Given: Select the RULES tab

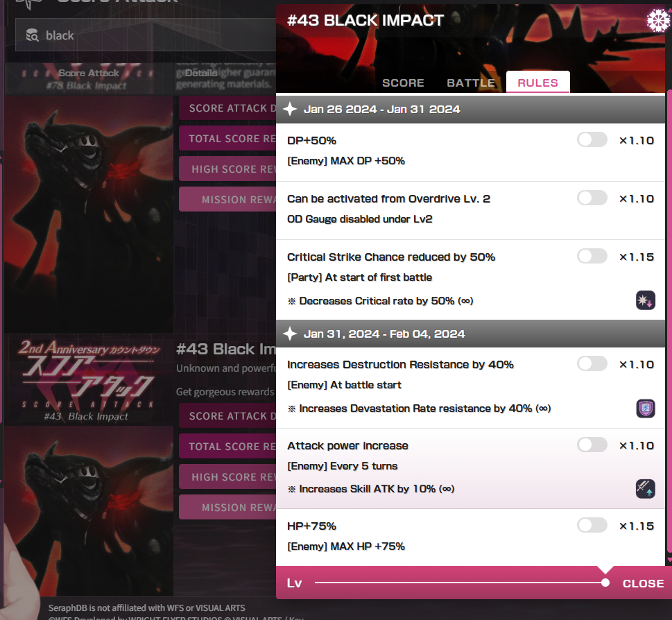Looking at the screenshot, I should [538, 83].
